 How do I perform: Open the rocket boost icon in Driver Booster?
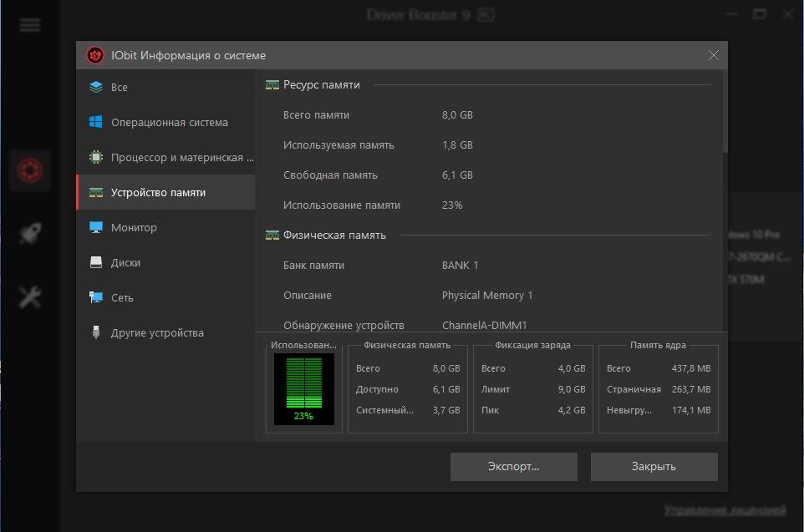click(30, 234)
